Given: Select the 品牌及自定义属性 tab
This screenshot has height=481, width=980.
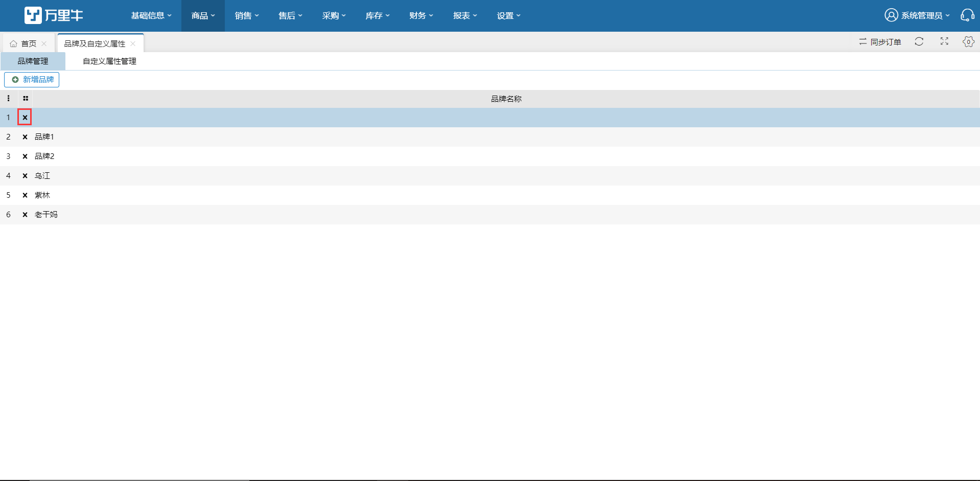Looking at the screenshot, I should [x=95, y=43].
